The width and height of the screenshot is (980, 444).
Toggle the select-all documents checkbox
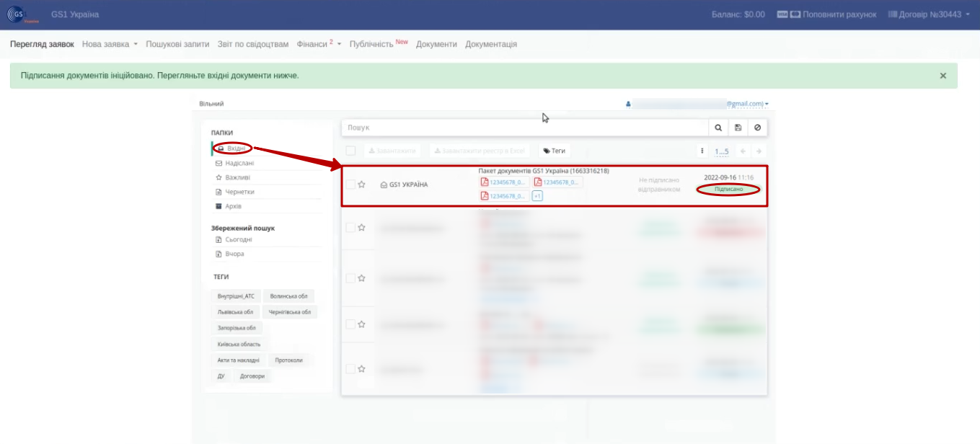[350, 151]
